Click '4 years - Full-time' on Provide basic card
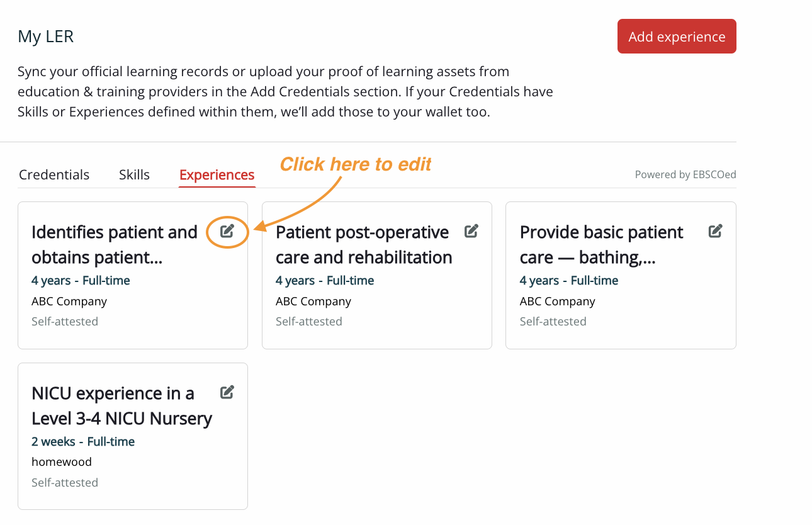 pyautogui.click(x=569, y=280)
